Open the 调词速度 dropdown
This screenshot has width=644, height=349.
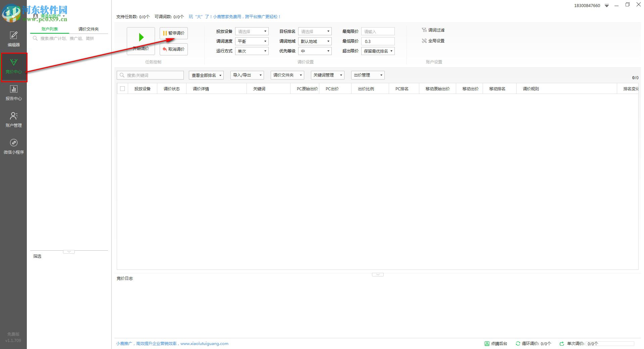tap(252, 41)
